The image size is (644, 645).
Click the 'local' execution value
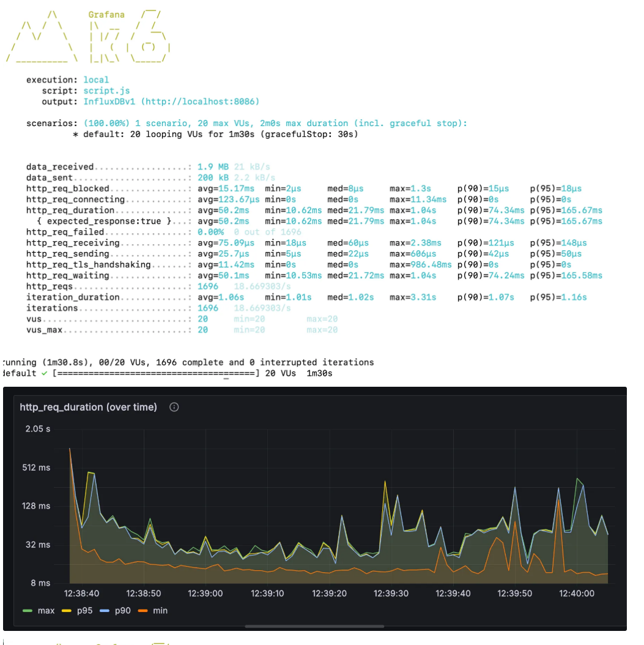click(x=96, y=80)
